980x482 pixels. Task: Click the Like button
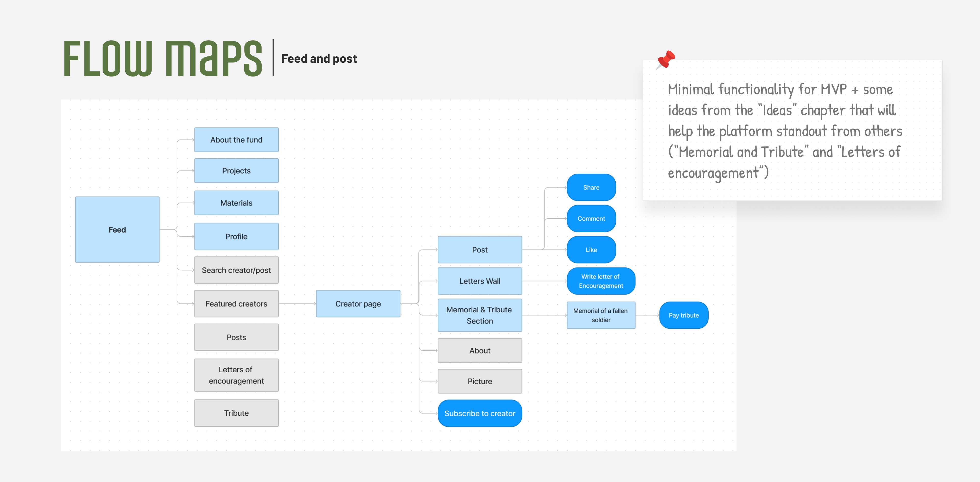point(591,250)
